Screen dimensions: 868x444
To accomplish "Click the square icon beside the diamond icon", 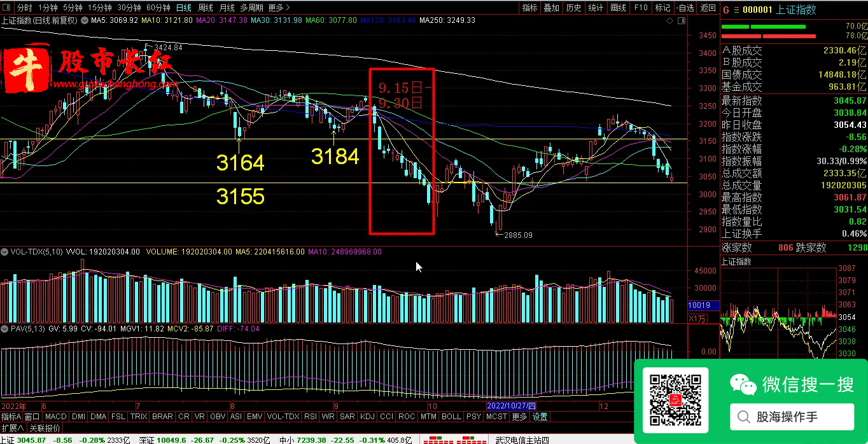I will pyautogui.click(x=682, y=20).
